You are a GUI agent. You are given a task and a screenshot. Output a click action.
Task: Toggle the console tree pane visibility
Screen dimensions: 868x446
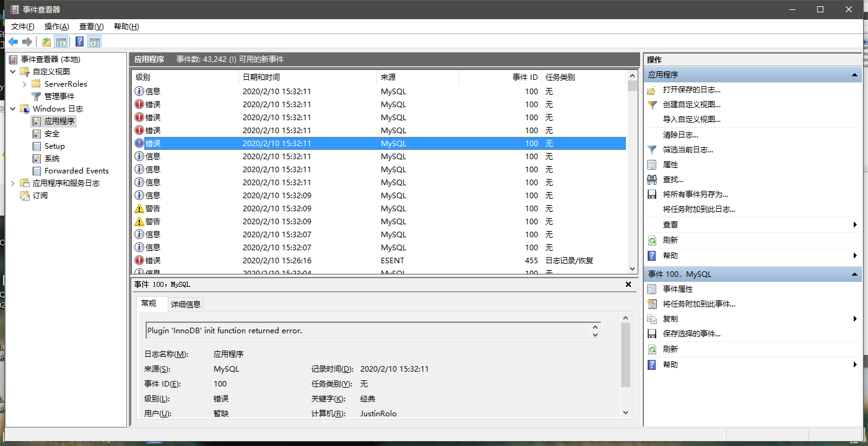coord(61,42)
